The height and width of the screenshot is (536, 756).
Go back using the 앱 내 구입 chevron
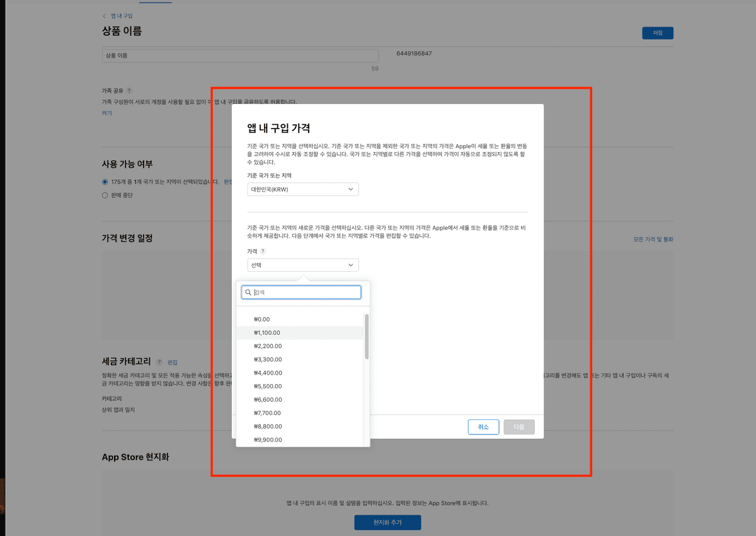point(105,16)
